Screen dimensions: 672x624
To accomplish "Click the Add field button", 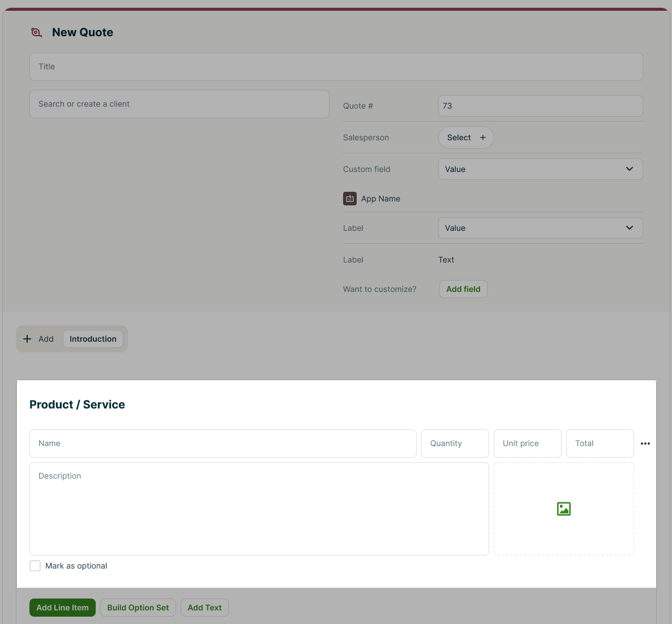I will click(463, 289).
